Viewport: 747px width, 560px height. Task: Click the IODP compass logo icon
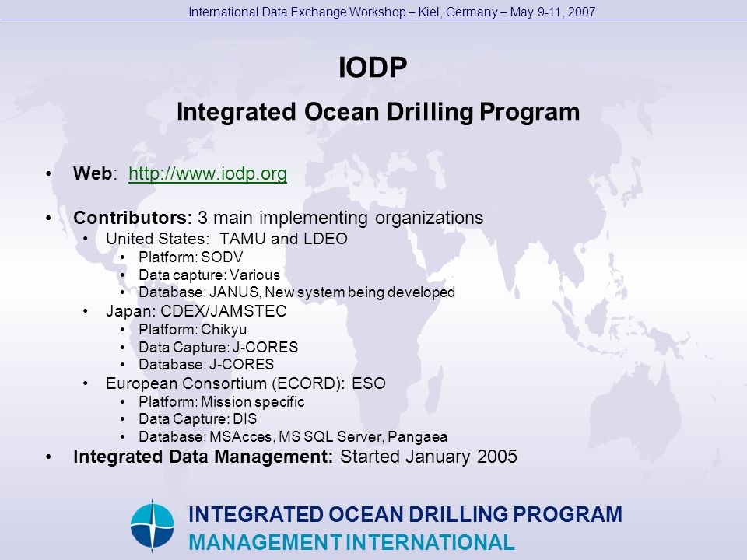tap(153, 526)
